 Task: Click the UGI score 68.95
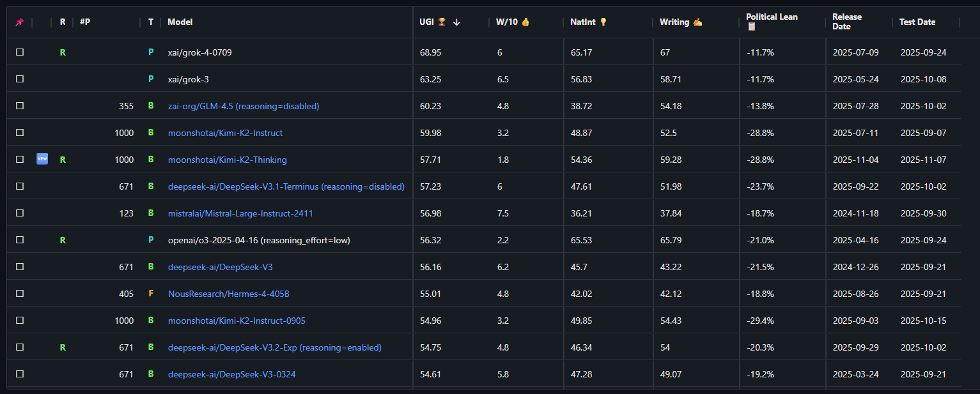point(430,53)
